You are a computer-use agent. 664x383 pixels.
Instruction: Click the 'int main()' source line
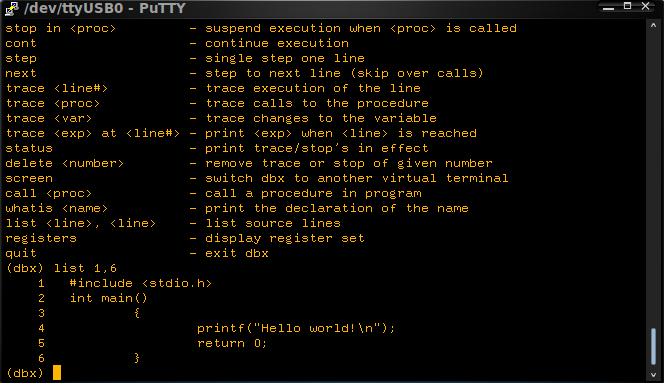(x=108, y=298)
